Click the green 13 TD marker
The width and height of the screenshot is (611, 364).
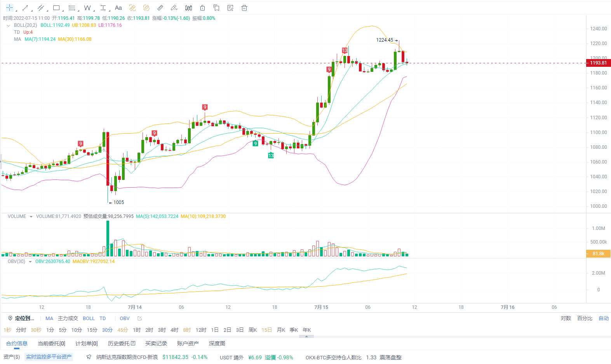tap(271, 155)
